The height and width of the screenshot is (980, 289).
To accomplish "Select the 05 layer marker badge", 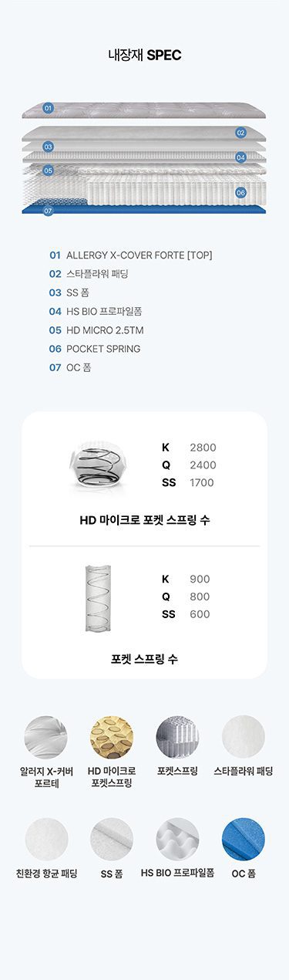I will coord(48,170).
